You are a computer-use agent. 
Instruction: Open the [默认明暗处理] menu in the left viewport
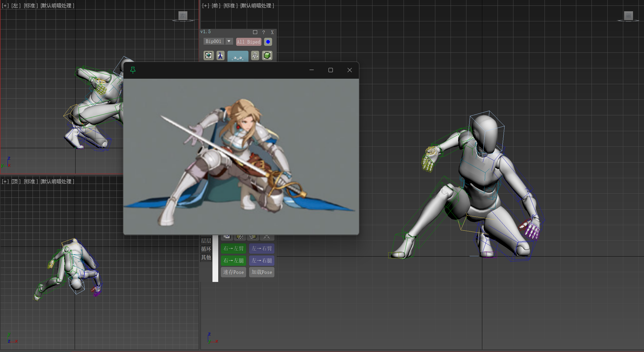click(x=57, y=6)
